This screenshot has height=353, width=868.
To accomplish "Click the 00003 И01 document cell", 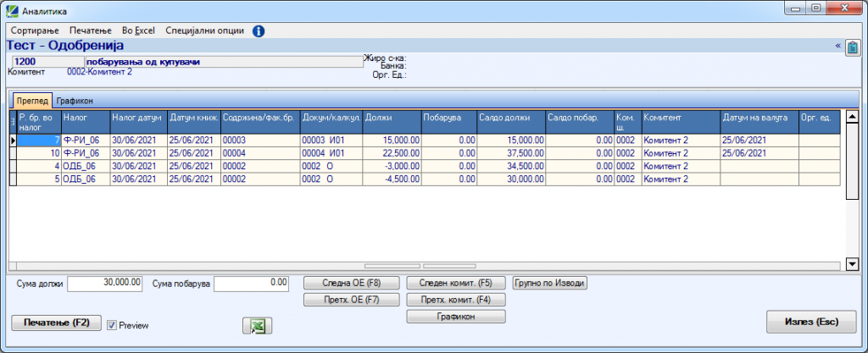I will [x=331, y=141].
